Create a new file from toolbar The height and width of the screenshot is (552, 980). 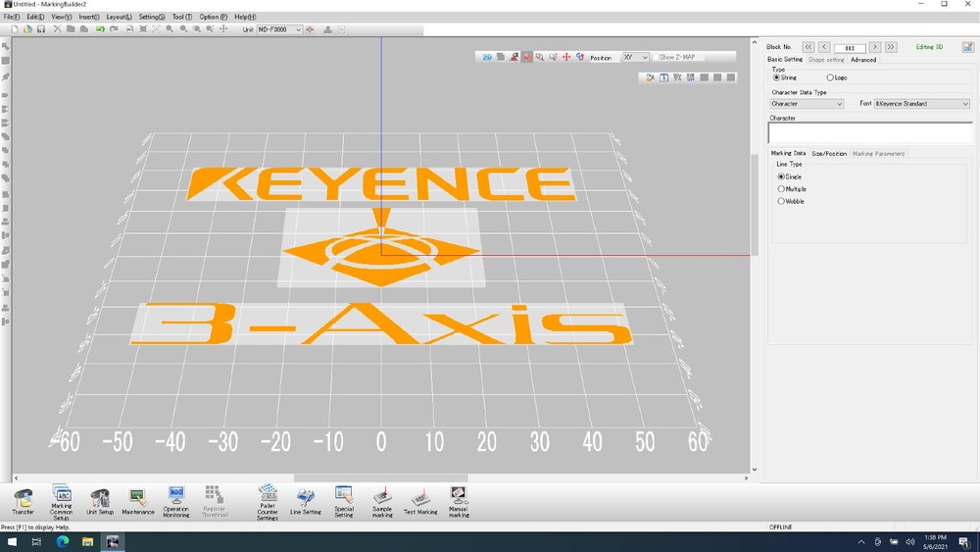point(15,29)
